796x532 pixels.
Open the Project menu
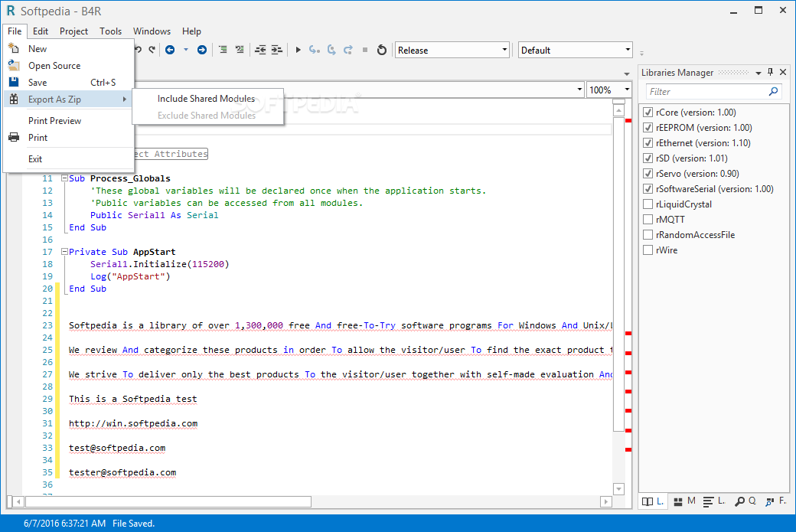point(73,31)
